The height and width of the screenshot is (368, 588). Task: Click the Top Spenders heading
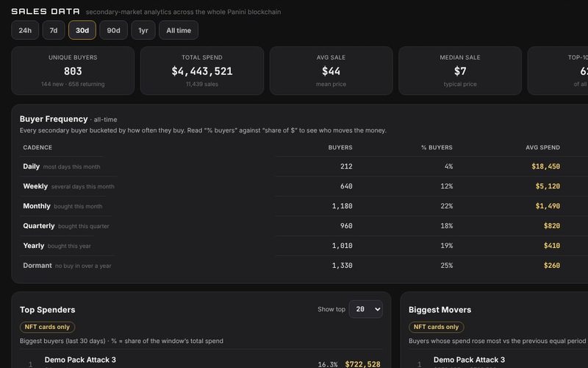pyautogui.click(x=48, y=310)
